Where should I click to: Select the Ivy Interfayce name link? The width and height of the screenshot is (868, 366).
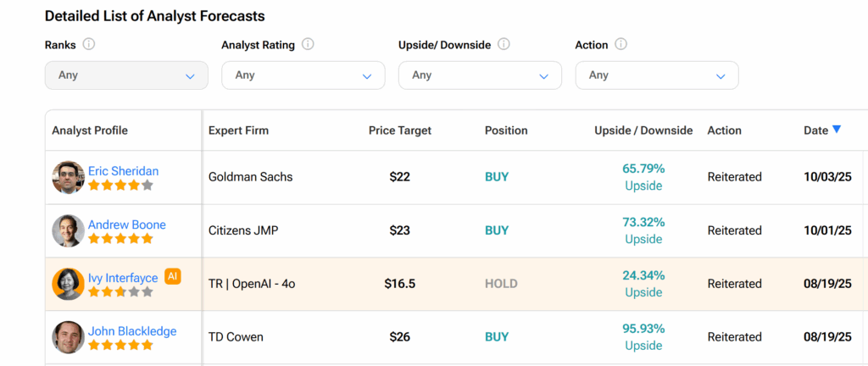[123, 278]
